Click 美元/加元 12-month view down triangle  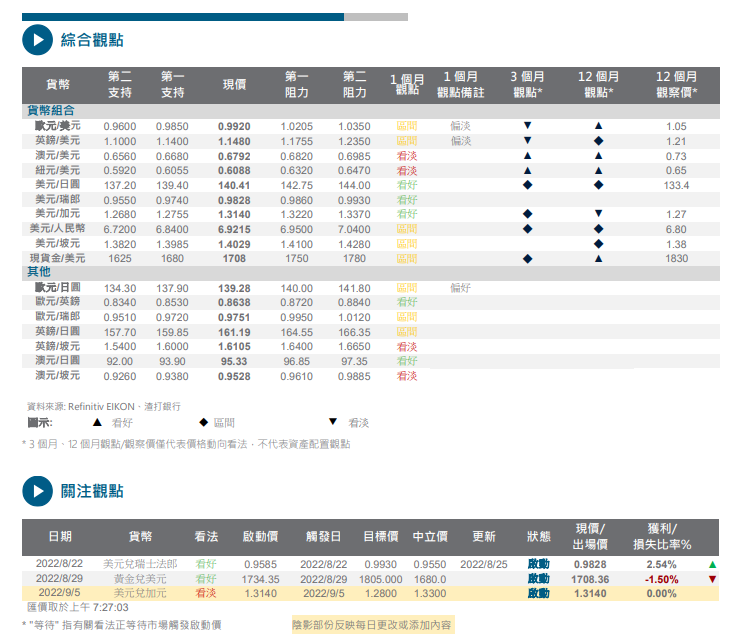[x=598, y=214]
